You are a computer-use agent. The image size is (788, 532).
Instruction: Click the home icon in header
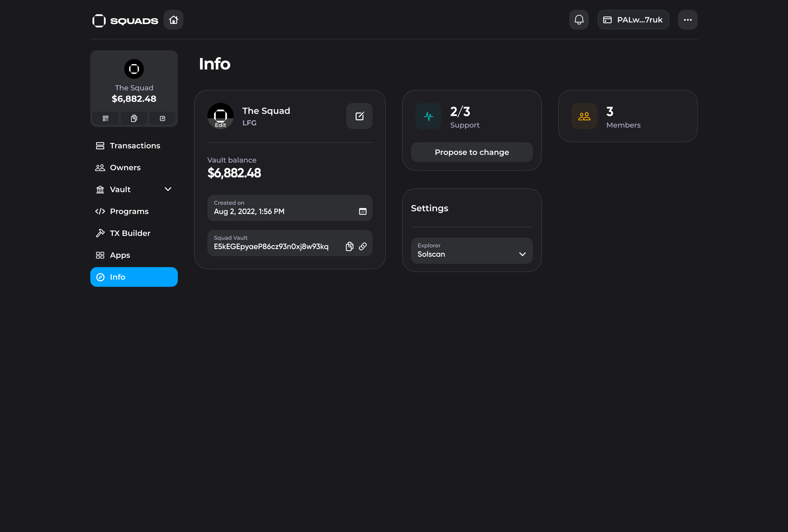point(173,20)
